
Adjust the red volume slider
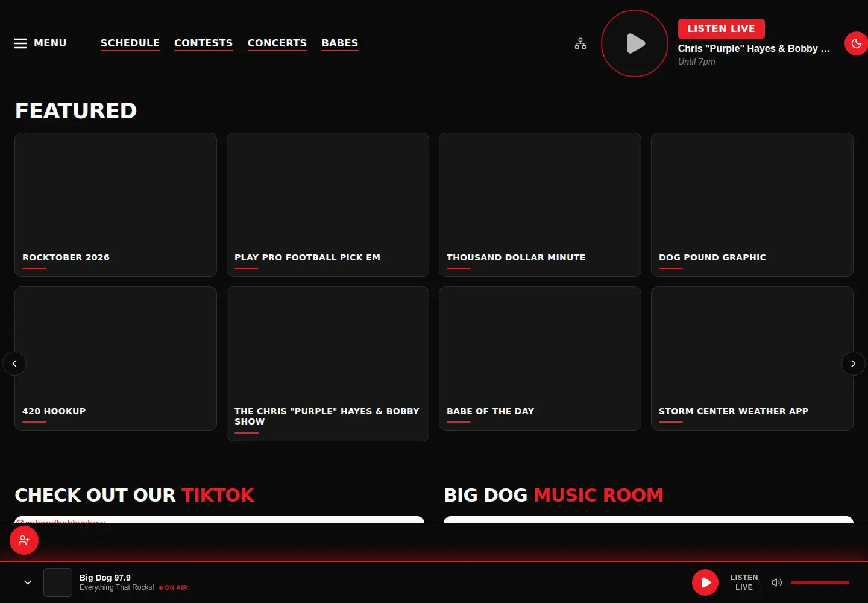click(820, 582)
